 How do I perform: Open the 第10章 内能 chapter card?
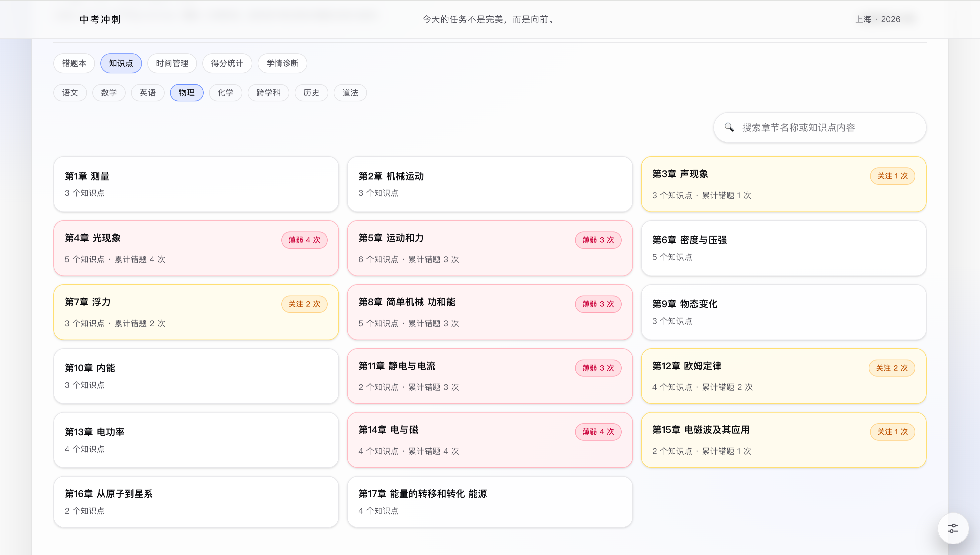pos(196,376)
